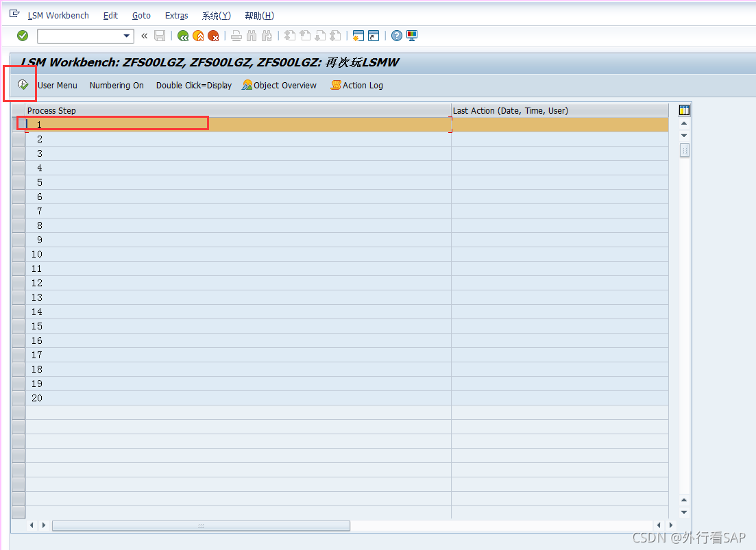
Task: Click the green Back icon
Action: [183, 36]
